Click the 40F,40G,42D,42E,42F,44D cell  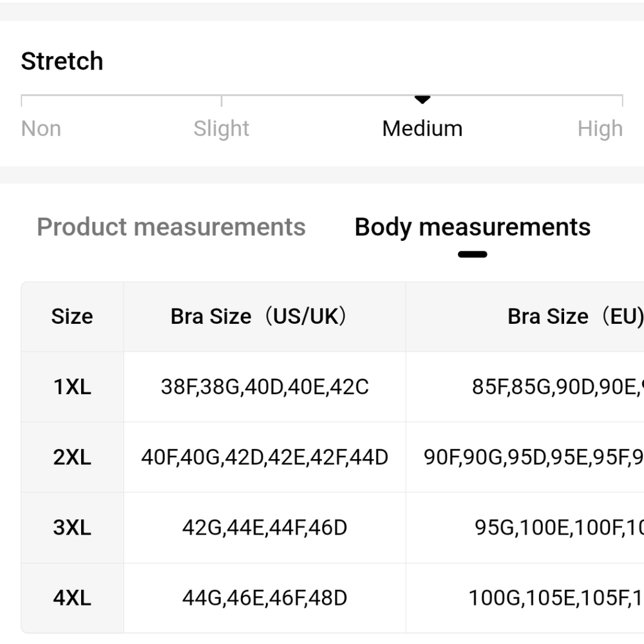[265, 457]
